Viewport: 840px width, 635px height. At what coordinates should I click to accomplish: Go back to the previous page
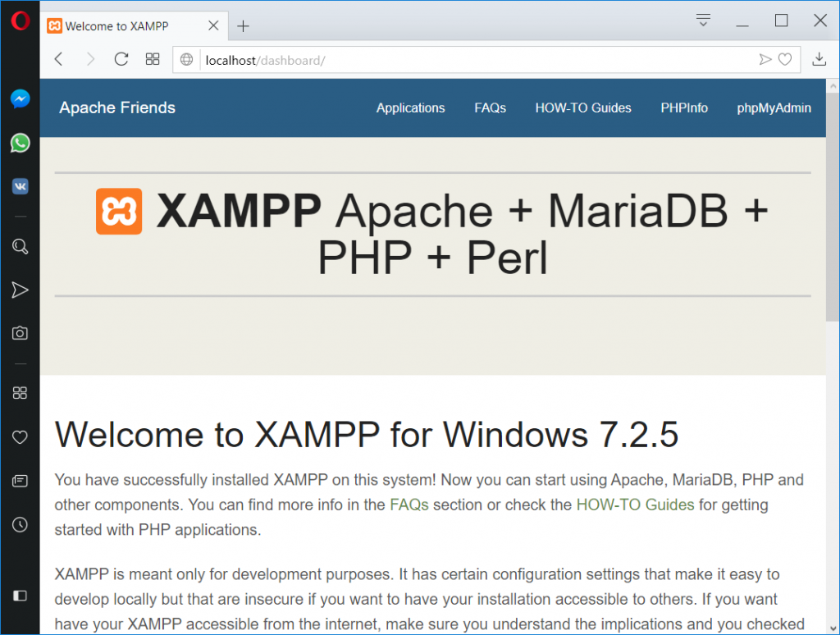click(x=59, y=59)
